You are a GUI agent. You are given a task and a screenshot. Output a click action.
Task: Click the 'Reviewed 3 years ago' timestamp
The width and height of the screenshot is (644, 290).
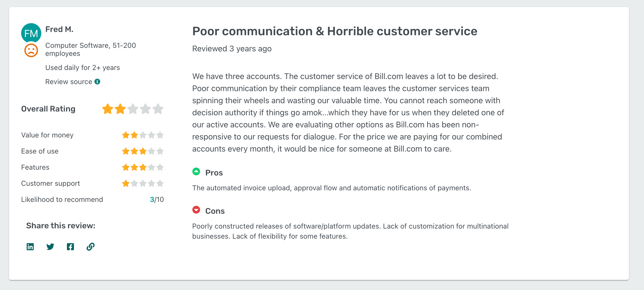pos(232,49)
